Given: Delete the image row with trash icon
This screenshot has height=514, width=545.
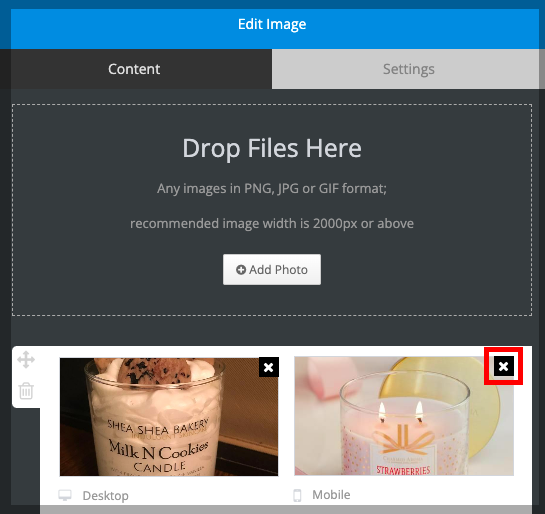Looking at the screenshot, I should click(x=26, y=391).
